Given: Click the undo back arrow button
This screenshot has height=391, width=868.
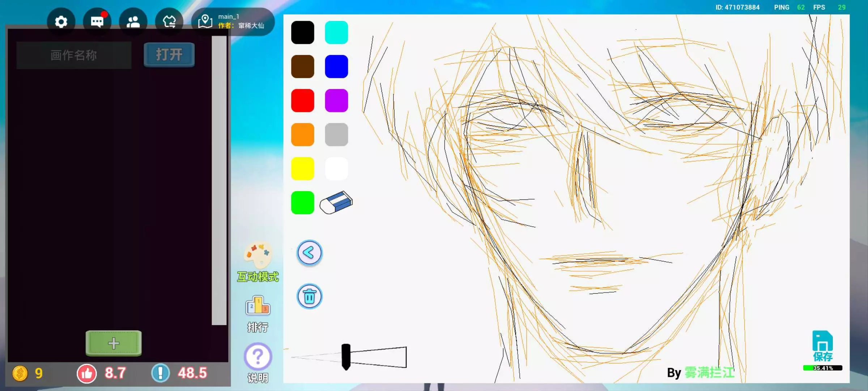Looking at the screenshot, I should pyautogui.click(x=309, y=253).
